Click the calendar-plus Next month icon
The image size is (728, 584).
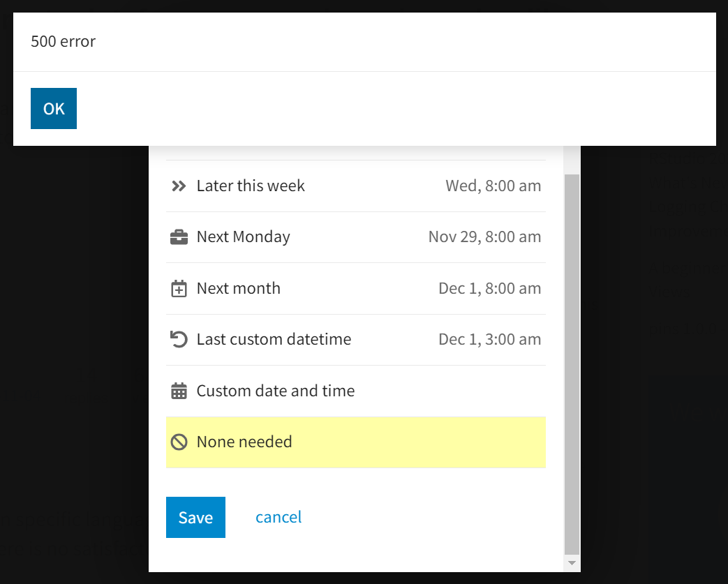(179, 289)
